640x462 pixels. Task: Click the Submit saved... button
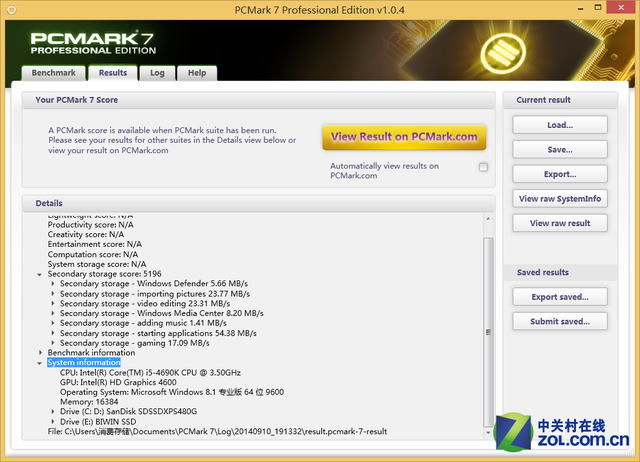click(559, 321)
